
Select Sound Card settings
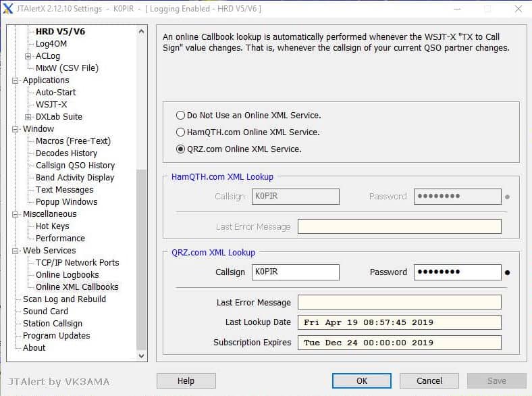pos(45,312)
